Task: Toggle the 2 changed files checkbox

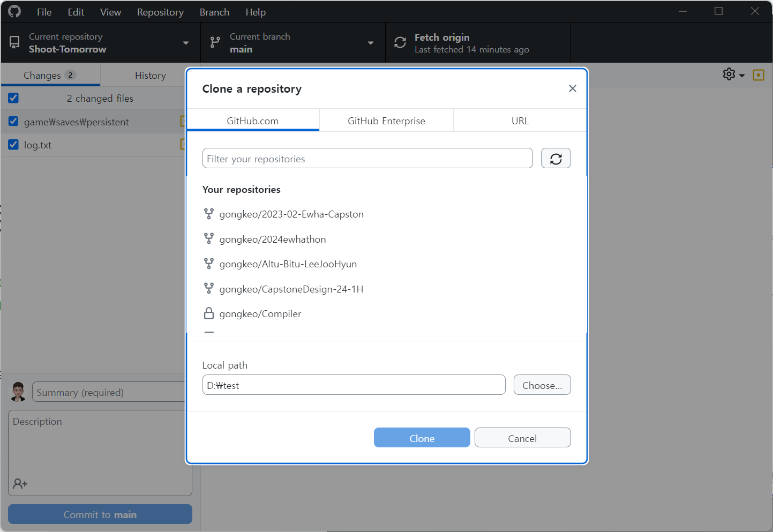Action: pyautogui.click(x=13, y=98)
